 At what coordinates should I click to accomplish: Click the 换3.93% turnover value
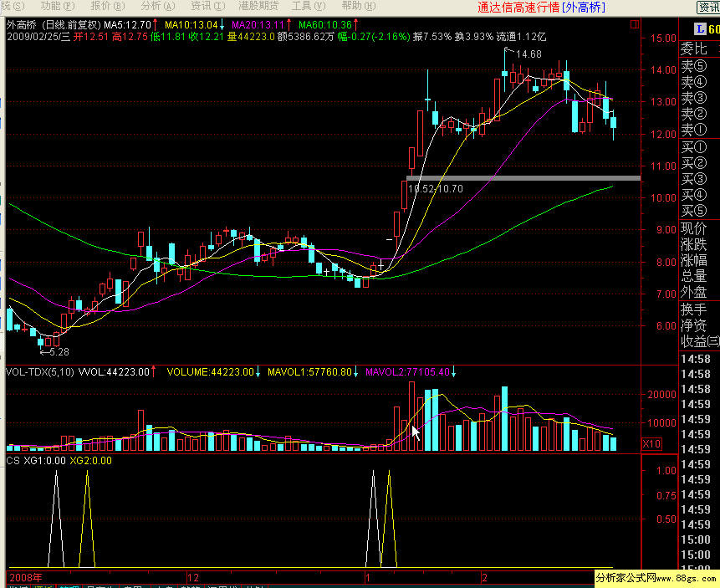coord(474,37)
